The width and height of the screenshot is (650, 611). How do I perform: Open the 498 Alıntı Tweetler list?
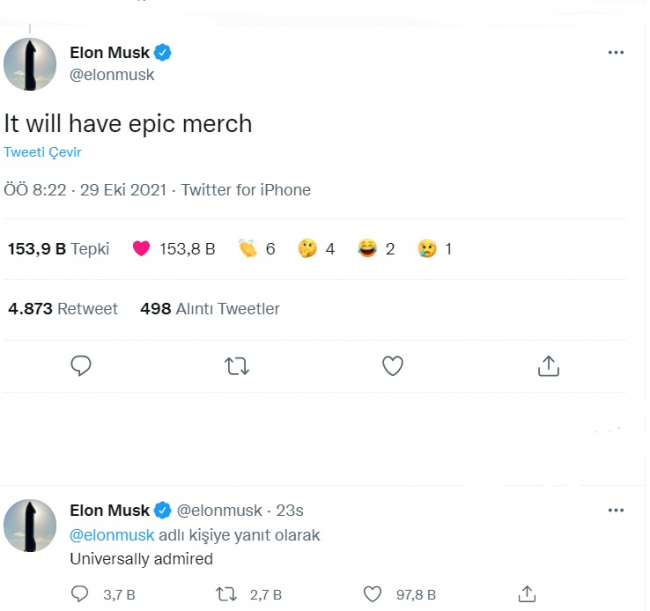(x=210, y=309)
